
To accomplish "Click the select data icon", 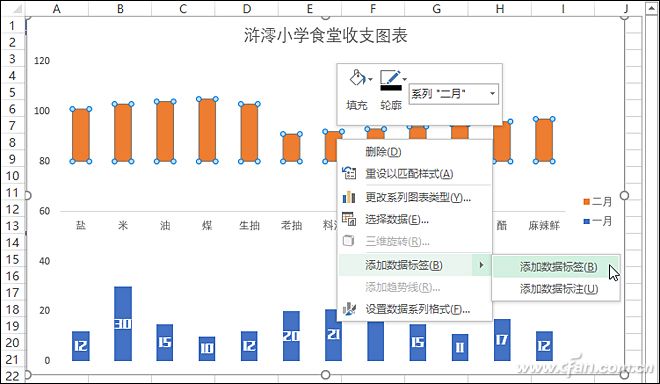I will pyautogui.click(x=349, y=219).
